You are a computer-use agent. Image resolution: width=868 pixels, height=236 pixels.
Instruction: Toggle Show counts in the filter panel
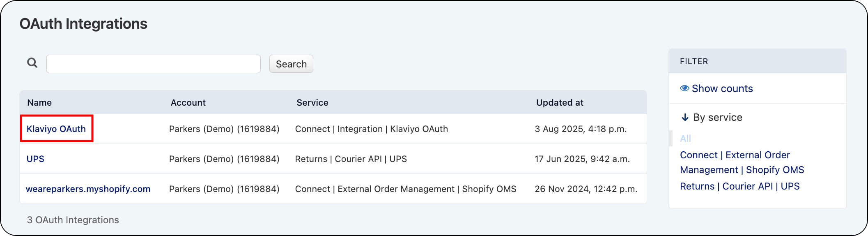click(x=722, y=88)
